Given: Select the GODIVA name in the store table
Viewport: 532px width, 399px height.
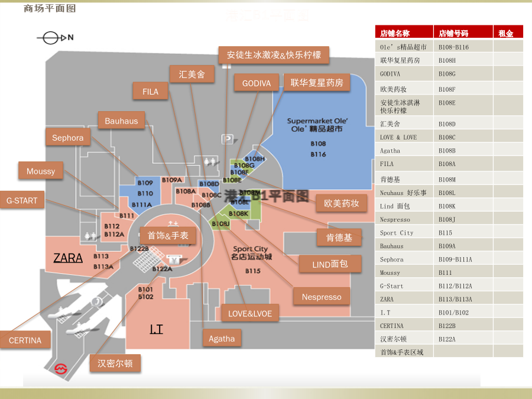Looking at the screenshot, I should [390, 74].
